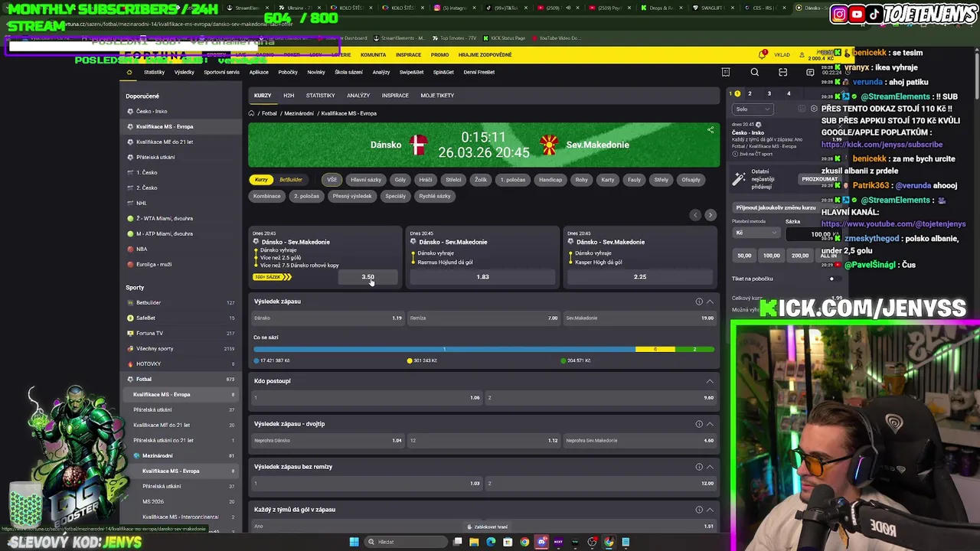This screenshot has height=551, width=980.
Task: Set stake to 50,00
Action: coord(744,256)
